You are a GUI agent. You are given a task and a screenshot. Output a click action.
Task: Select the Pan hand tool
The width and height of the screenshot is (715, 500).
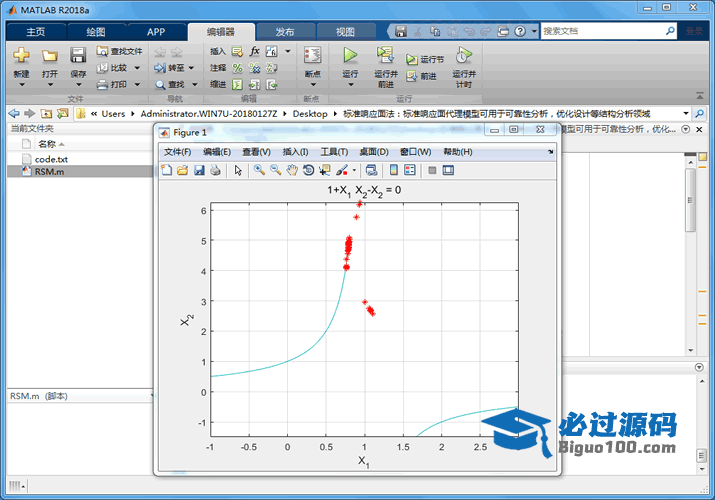(x=292, y=170)
